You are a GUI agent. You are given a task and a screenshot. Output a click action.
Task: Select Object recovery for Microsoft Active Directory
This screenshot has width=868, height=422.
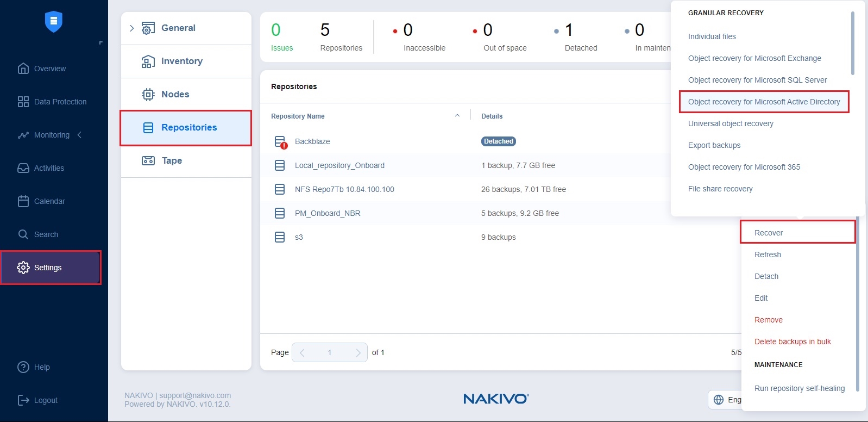[x=764, y=102]
